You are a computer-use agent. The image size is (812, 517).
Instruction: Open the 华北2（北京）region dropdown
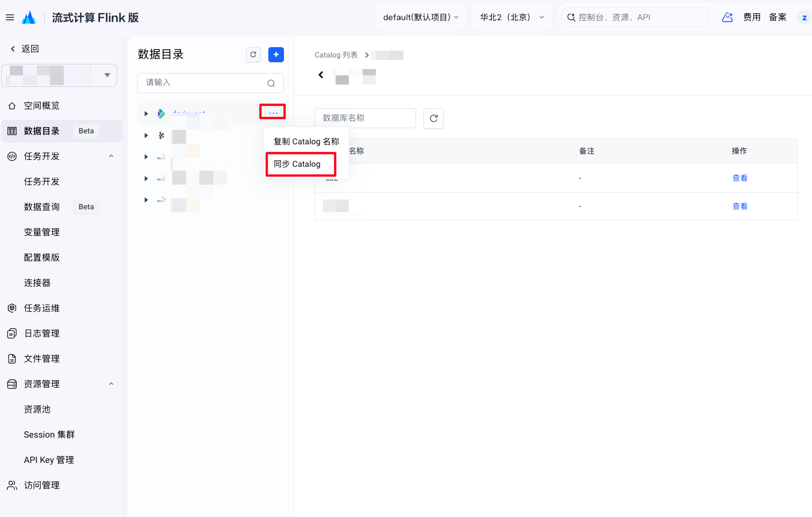512,17
